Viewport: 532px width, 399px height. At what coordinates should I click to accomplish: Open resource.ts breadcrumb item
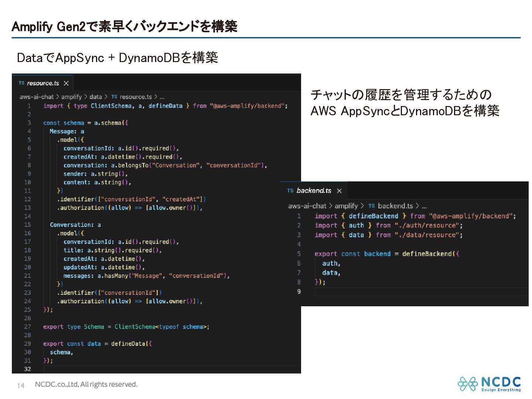[x=136, y=97]
